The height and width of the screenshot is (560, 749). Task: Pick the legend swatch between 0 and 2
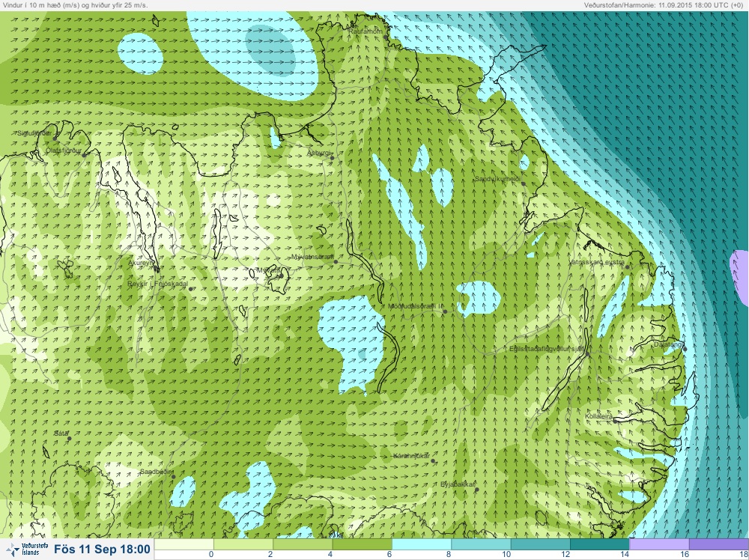click(243, 544)
